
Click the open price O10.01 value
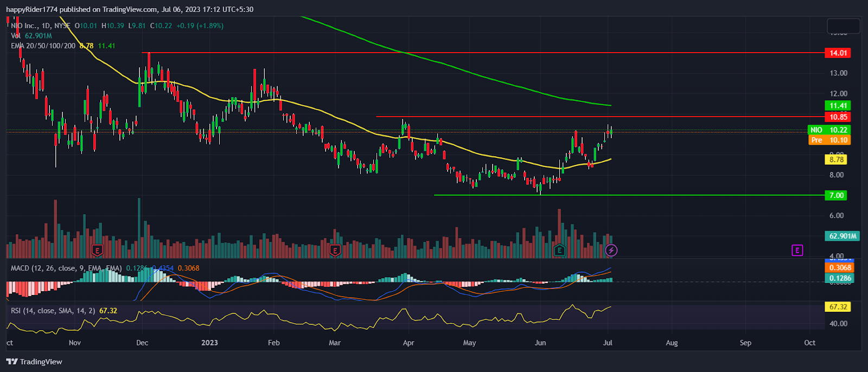(x=86, y=25)
